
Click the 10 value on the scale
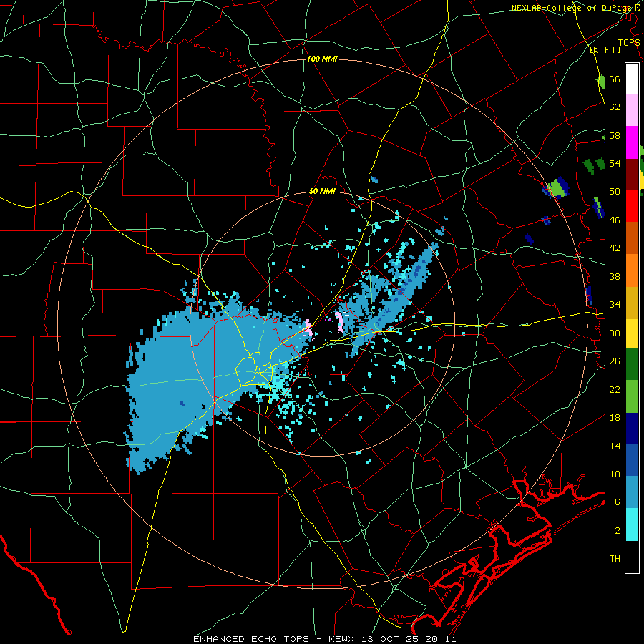point(615,474)
